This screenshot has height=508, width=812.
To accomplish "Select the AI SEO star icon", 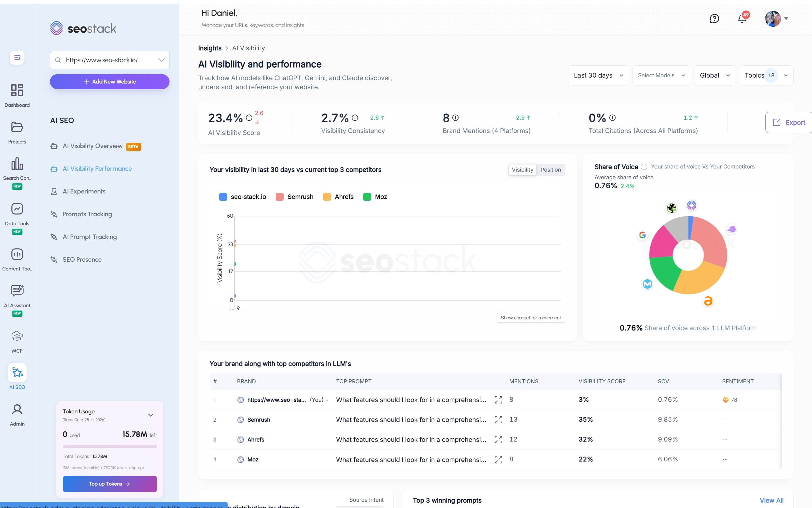I will pos(17,372).
